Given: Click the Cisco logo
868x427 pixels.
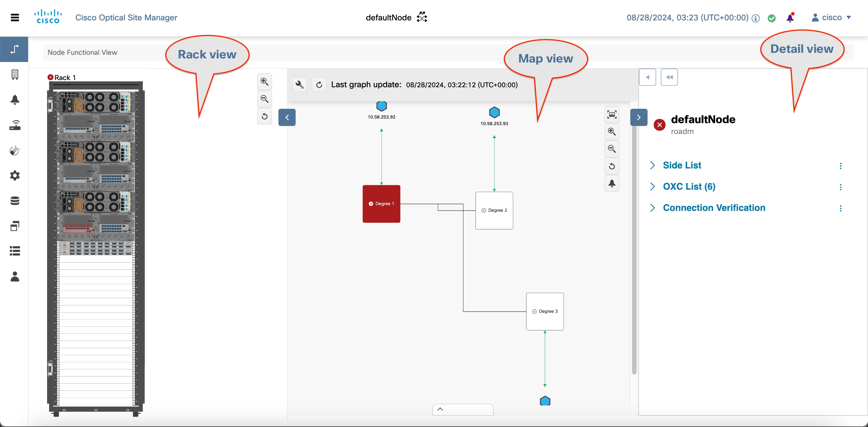Looking at the screenshot, I should tap(48, 17).
